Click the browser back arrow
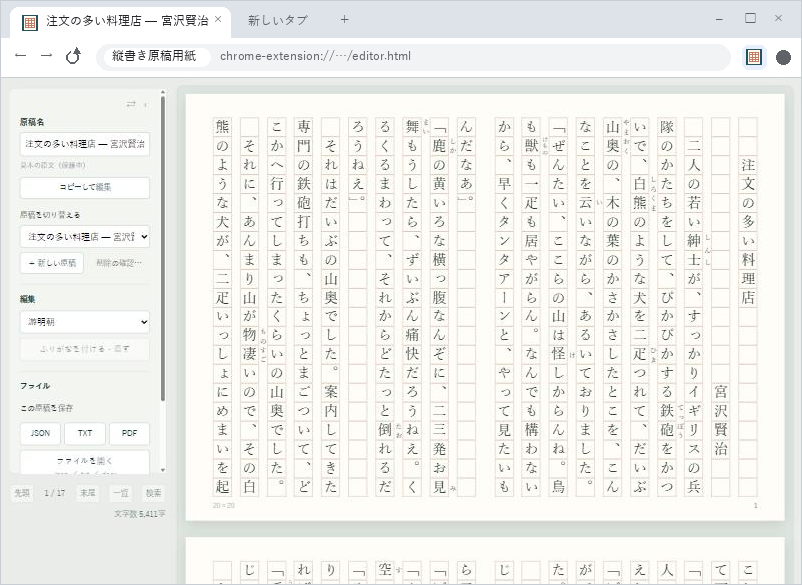The width and height of the screenshot is (802, 585). tap(20, 56)
